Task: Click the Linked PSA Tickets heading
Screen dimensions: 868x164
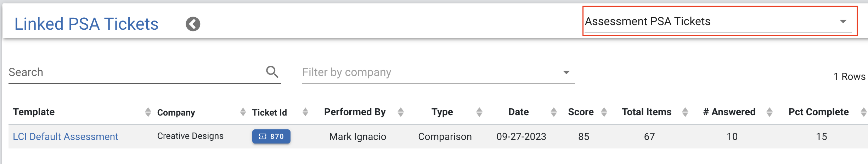Action: (86, 24)
